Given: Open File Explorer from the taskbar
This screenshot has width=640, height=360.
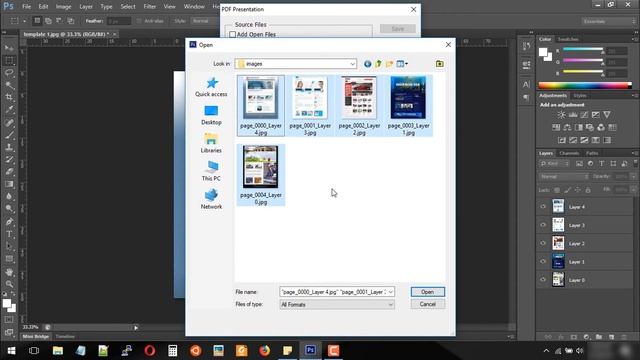Looking at the screenshot, I should 58,351.
